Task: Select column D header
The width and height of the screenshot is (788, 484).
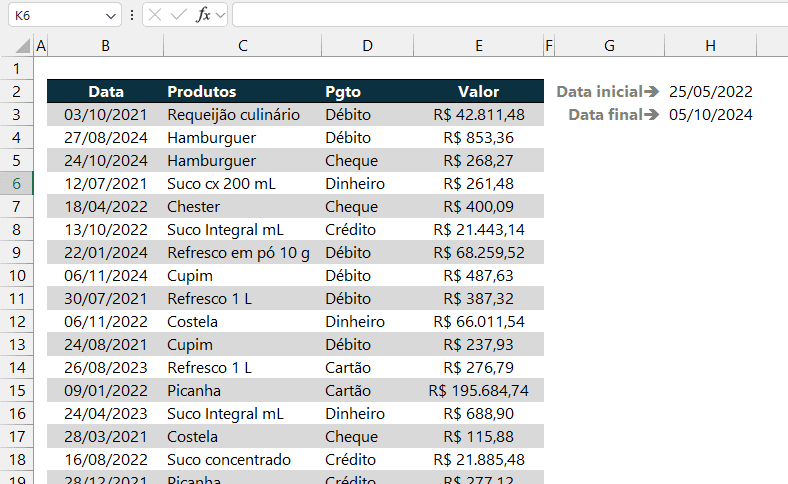Action: (x=367, y=46)
